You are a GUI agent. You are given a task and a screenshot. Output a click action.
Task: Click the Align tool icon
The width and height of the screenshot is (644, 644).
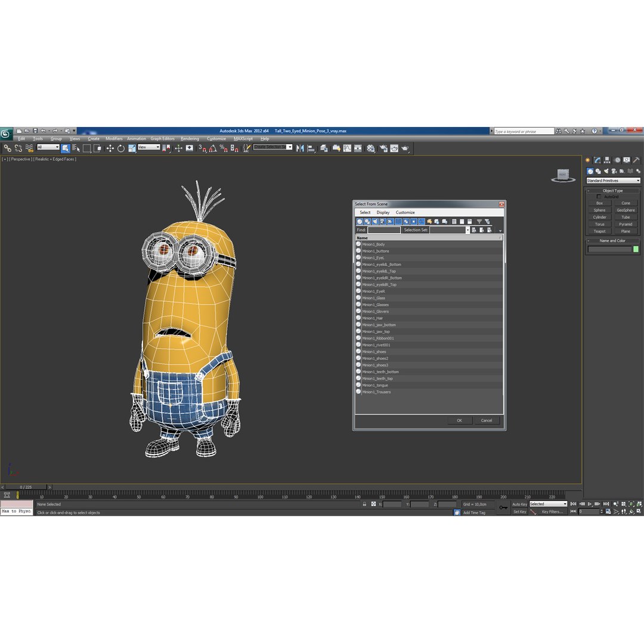point(311,148)
